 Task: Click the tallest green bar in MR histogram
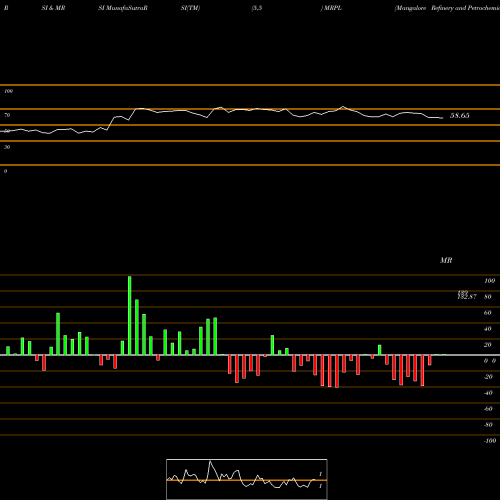(130, 315)
